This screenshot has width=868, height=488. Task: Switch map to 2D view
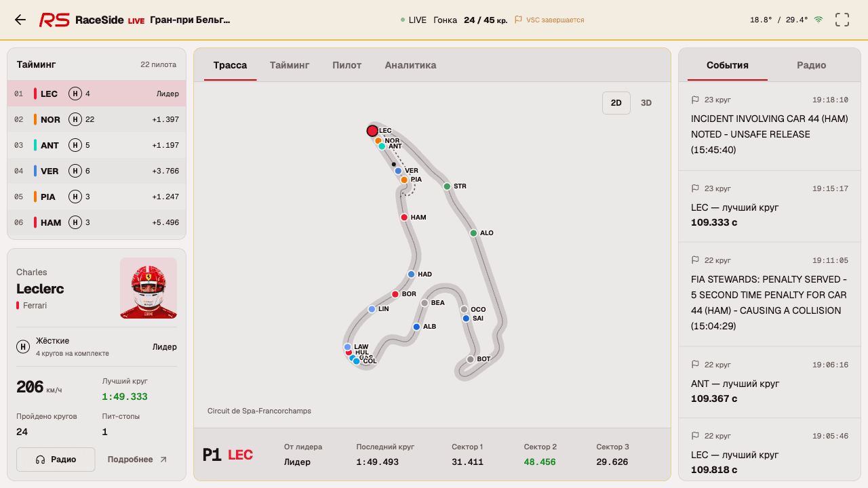point(616,103)
